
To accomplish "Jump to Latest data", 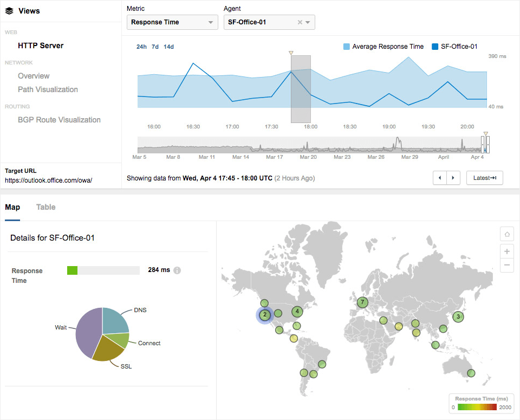I will [484, 178].
